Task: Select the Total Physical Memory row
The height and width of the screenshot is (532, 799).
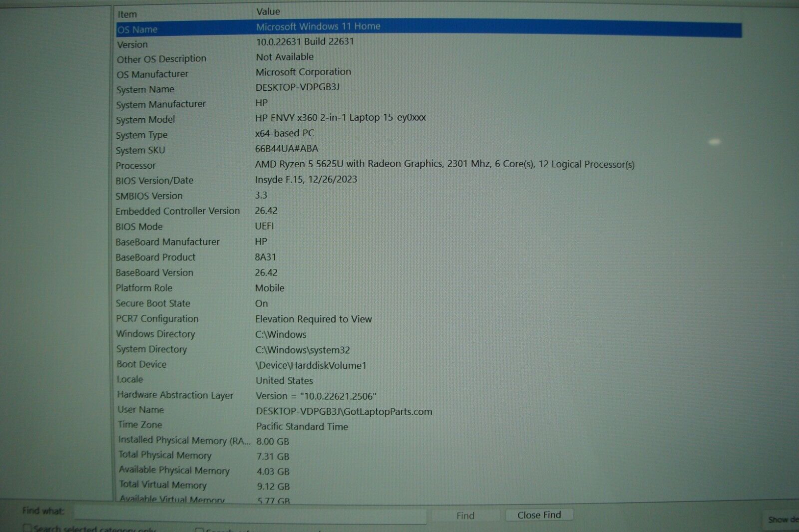Action: pyautogui.click(x=428, y=456)
